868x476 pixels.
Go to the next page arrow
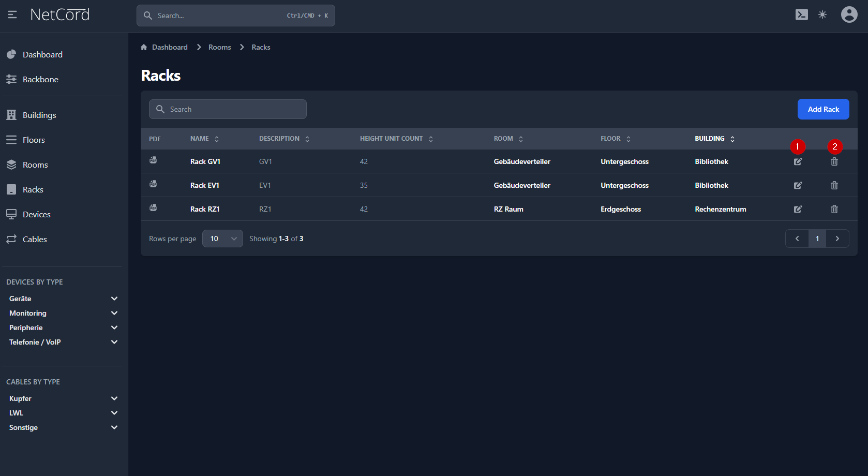(837, 239)
